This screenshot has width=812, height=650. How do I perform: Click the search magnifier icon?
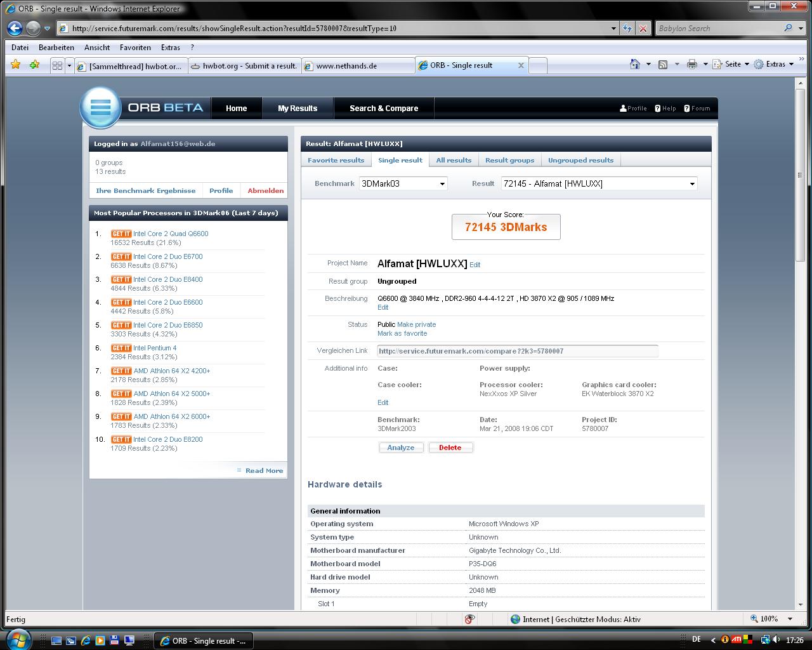789,28
